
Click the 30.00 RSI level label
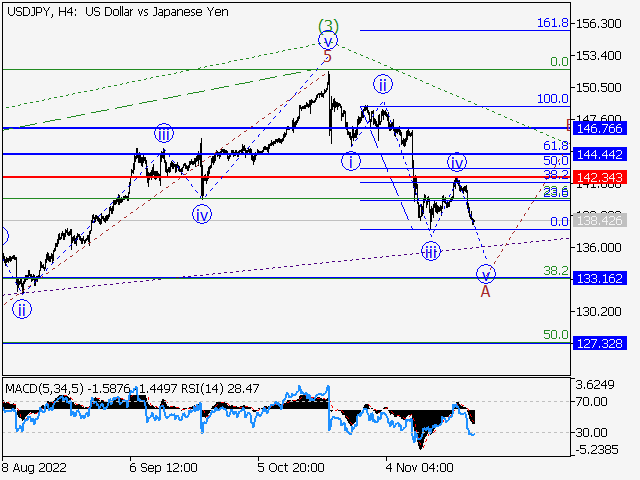pos(591,432)
